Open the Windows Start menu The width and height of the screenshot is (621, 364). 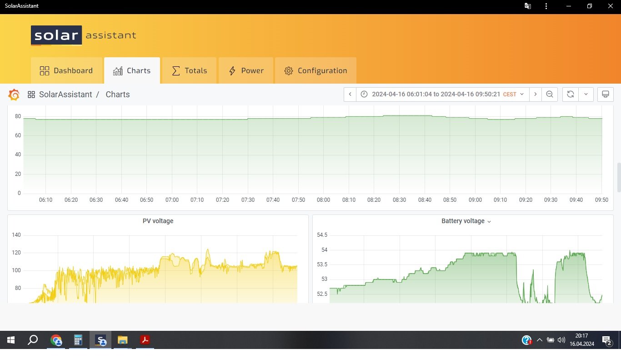[x=10, y=340]
